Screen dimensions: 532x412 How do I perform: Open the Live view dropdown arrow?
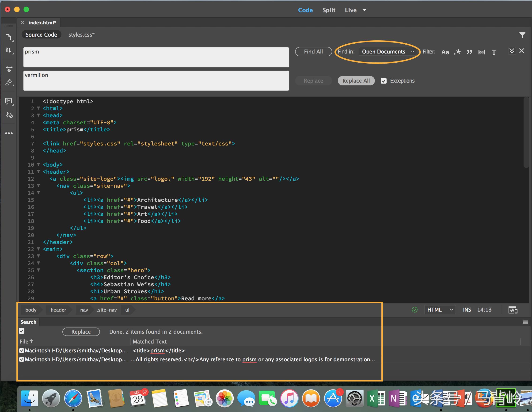point(364,10)
